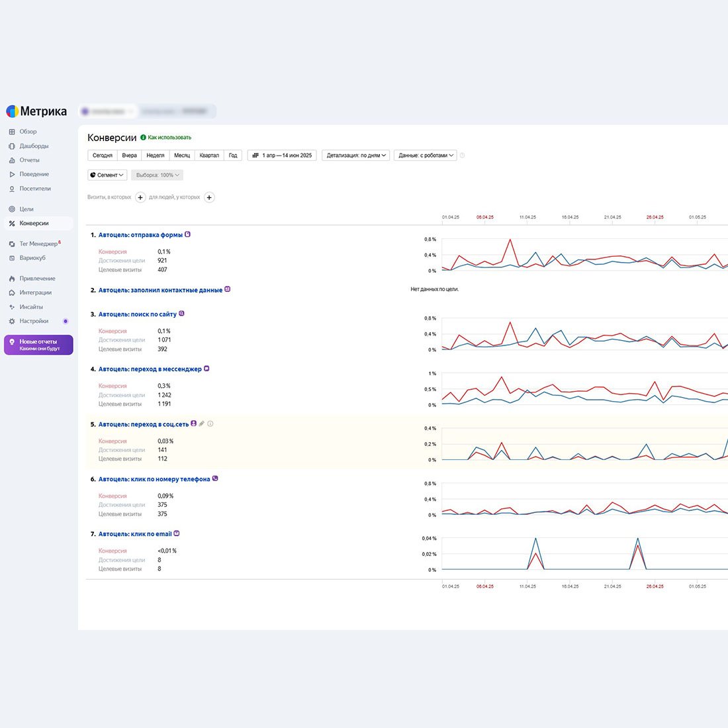The height and width of the screenshot is (728, 728).
Task: Open the Поведение menu item
Action: 34,174
